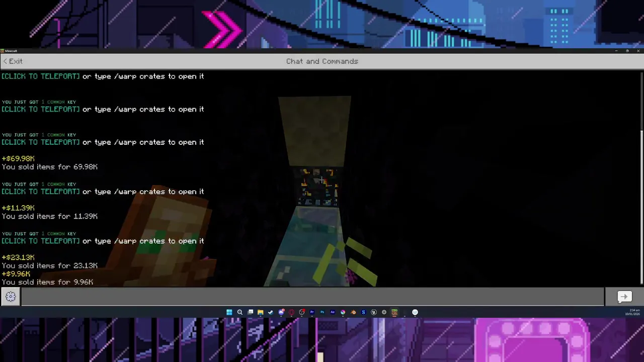The width and height of the screenshot is (644, 362).
Task: Select "You sold items for 11.39K" message
Action: coord(50,216)
